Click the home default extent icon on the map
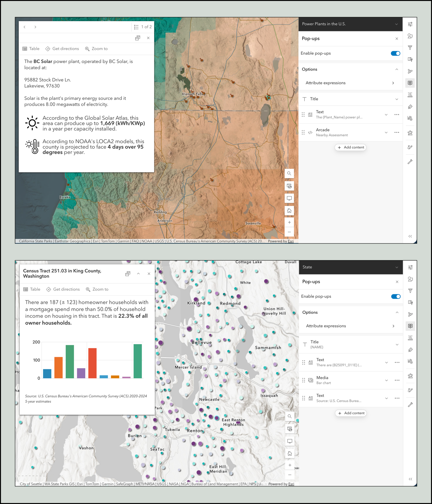The image size is (432, 504). click(x=289, y=210)
